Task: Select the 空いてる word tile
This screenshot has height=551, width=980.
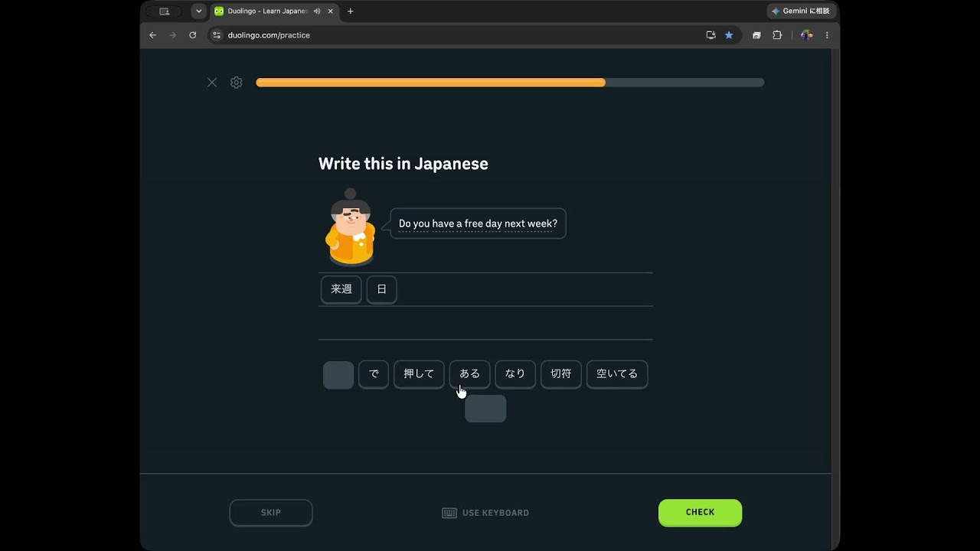Action: [x=617, y=374]
